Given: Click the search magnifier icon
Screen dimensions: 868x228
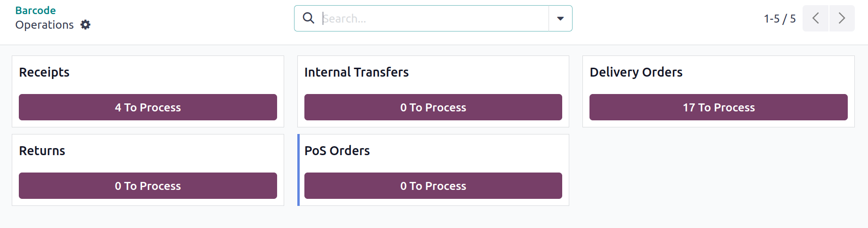Looking at the screenshot, I should 308,18.
